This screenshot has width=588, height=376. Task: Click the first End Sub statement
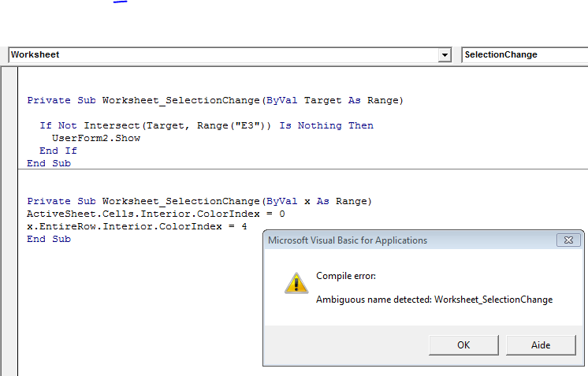click(x=49, y=163)
